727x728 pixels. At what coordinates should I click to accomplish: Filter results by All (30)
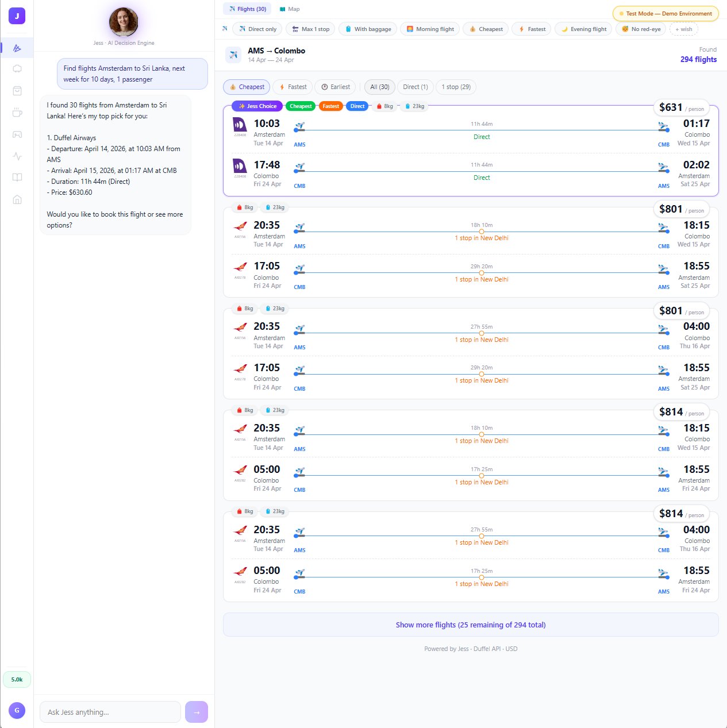tap(379, 87)
